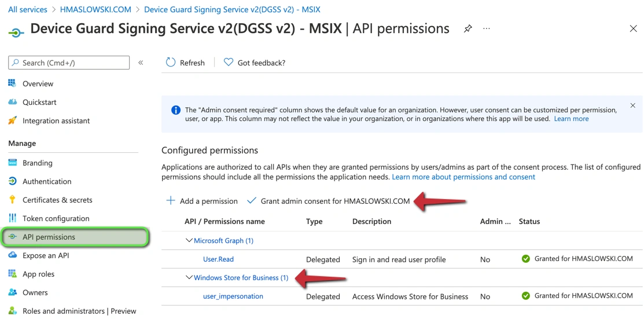Click the Add a permission plus icon
The image size is (644, 319).
[171, 201]
